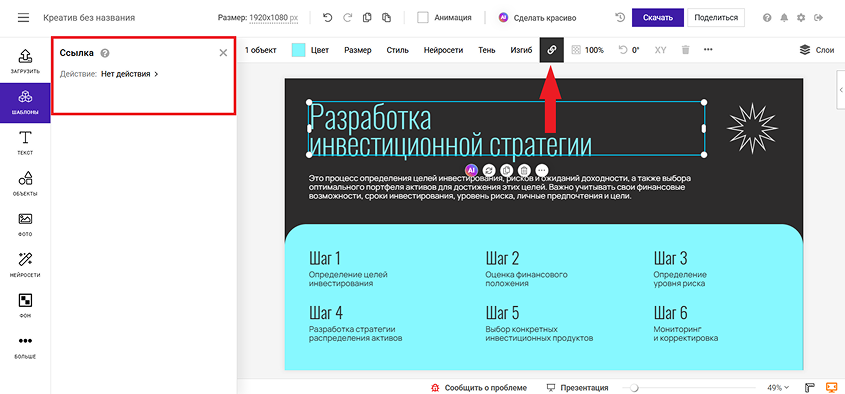
Task: Open the Размер toolbar menu
Action: (358, 50)
